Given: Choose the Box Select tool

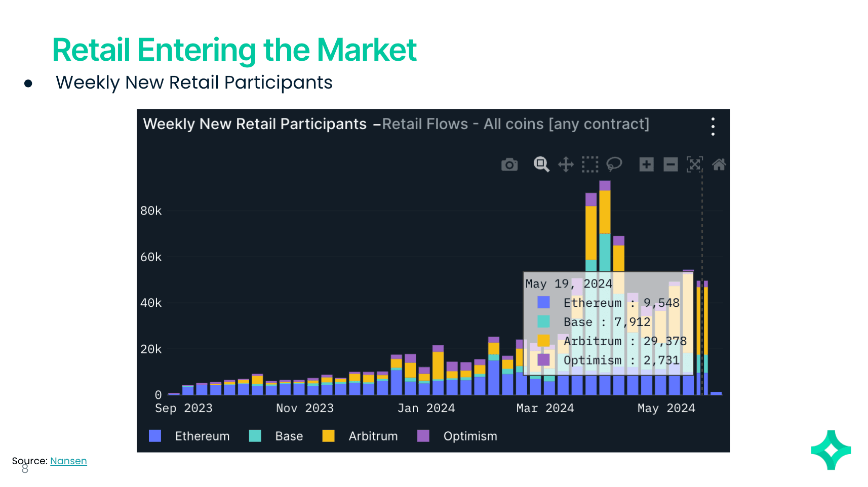Looking at the screenshot, I should [x=590, y=165].
